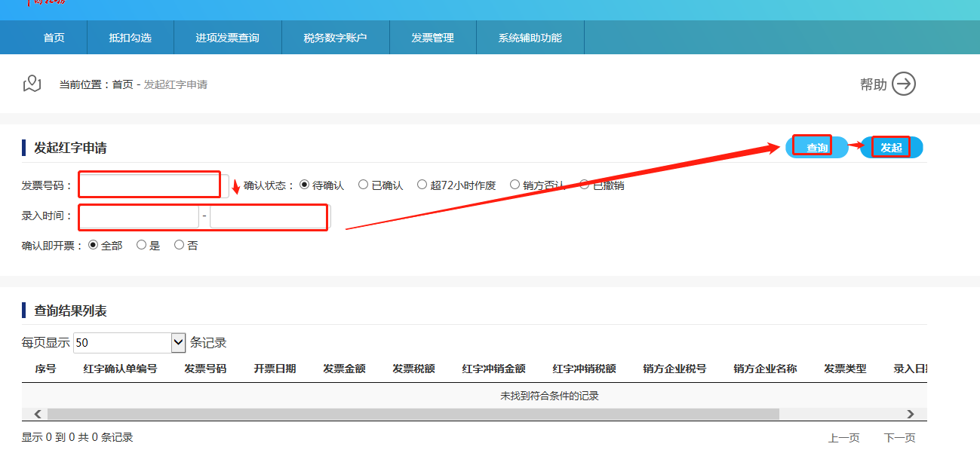Select 否 for 确认即开票
Screen dimensions: 980x456
[x=180, y=245]
